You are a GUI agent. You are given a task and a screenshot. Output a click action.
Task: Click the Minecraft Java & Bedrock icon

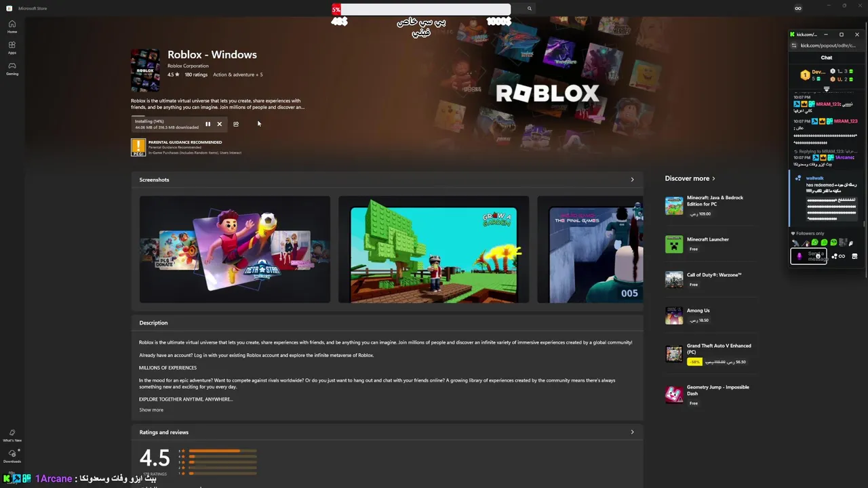pos(674,205)
